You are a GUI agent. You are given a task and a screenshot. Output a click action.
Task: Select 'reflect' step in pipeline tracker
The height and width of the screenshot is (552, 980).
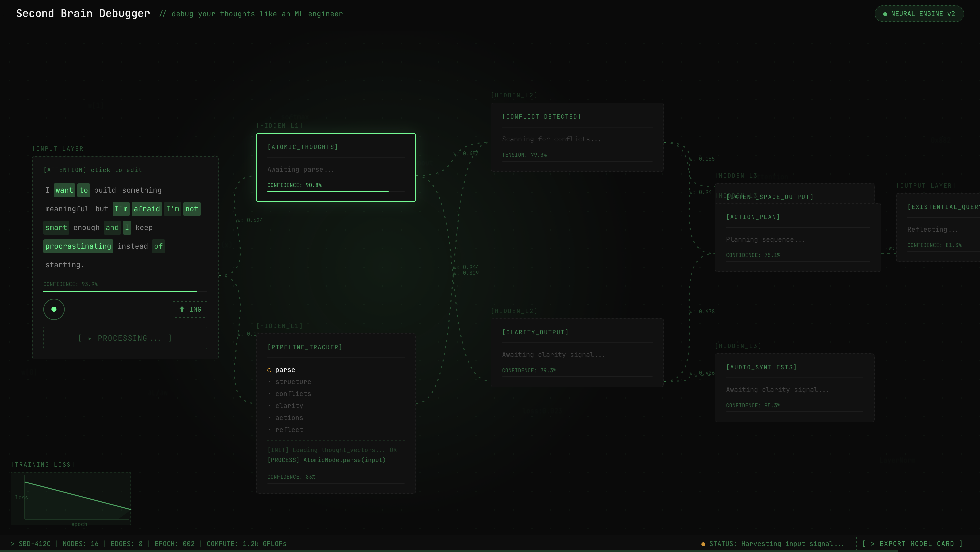[x=289, y=430]
